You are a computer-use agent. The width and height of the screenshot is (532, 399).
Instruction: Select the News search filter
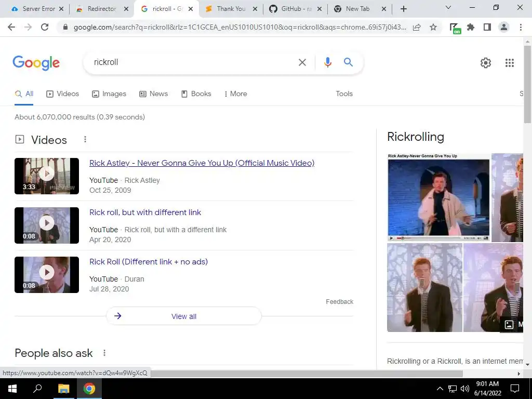153,94
